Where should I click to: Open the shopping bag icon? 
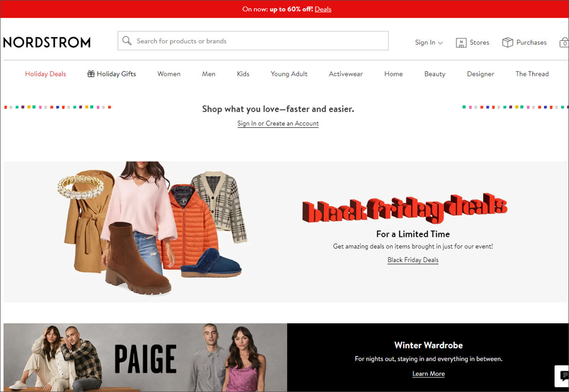[564, 43]
